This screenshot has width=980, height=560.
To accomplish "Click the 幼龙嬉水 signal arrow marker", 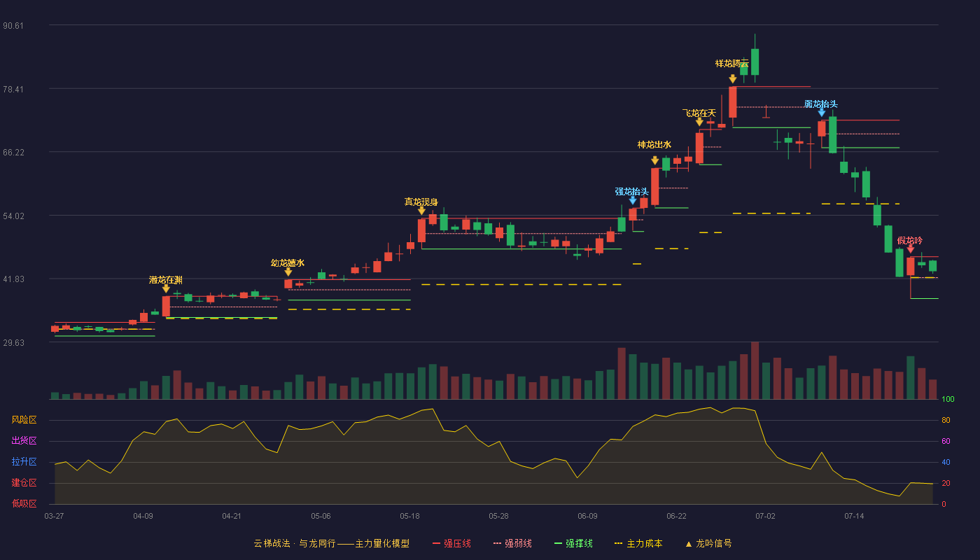I will click(288, 272).
